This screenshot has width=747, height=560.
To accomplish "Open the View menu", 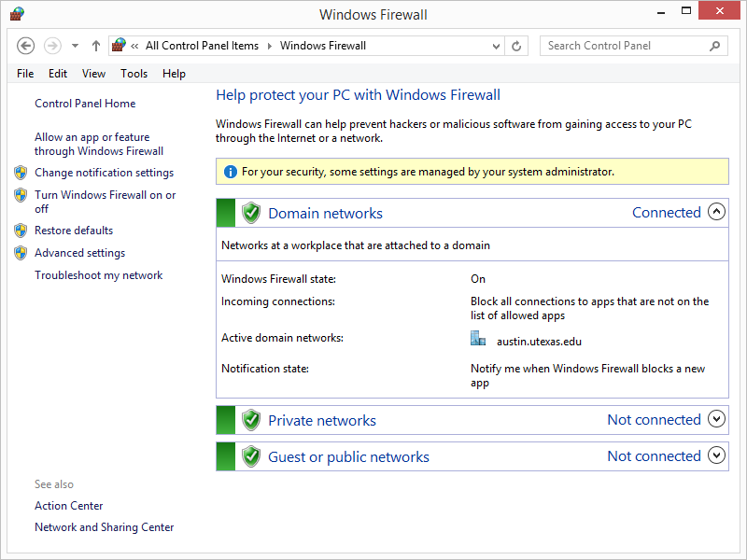I will click(93, 74).
